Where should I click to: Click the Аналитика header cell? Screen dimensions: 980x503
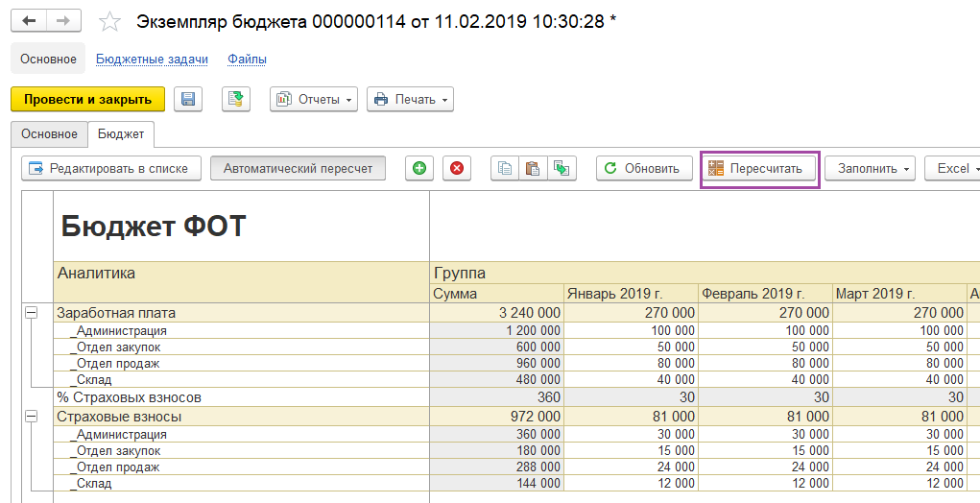242,282
